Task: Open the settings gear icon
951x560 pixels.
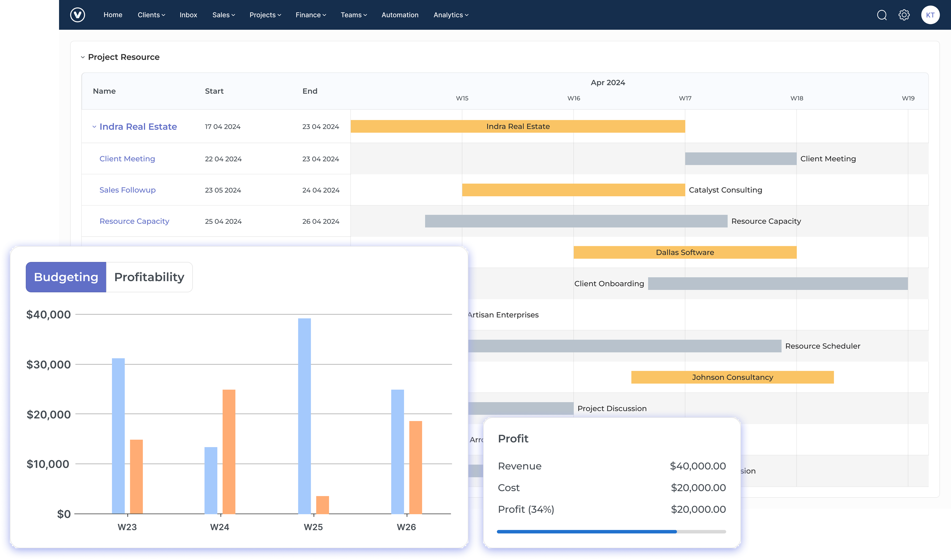Action: (x=904, y=15)
